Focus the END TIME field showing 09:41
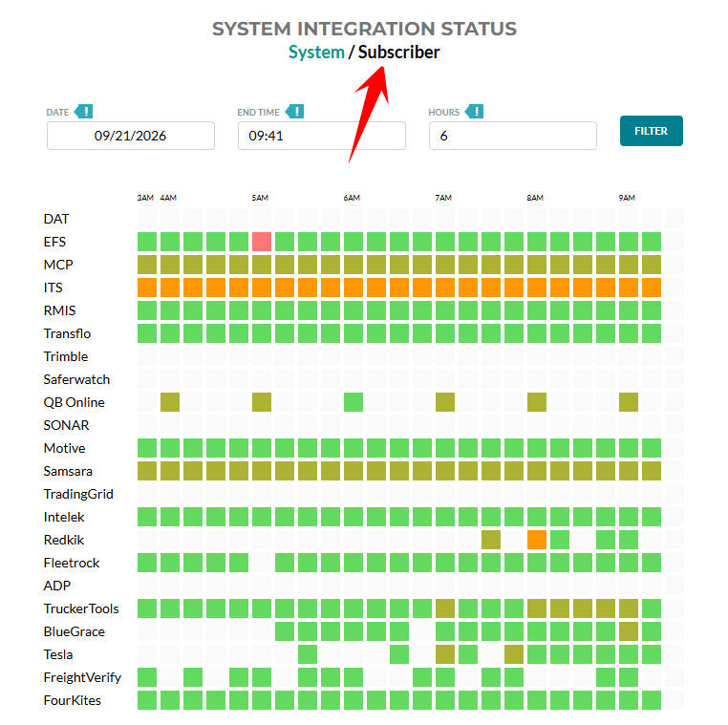 point(322,136)
